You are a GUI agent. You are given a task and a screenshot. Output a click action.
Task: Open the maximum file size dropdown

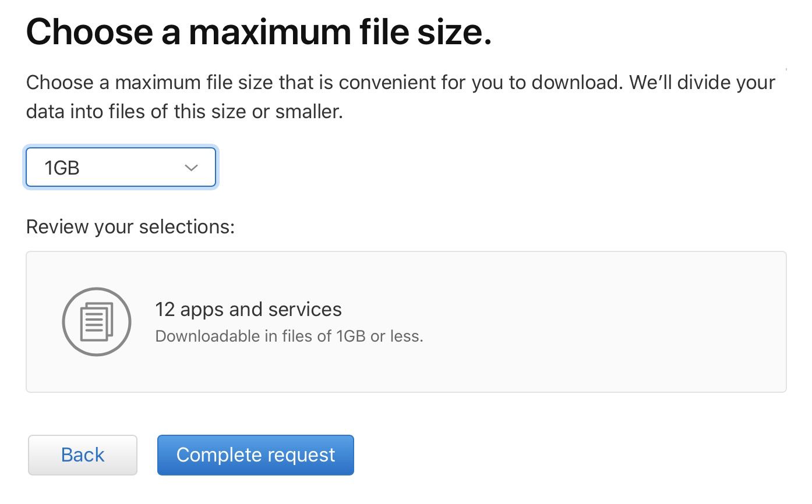pos(121,167)
